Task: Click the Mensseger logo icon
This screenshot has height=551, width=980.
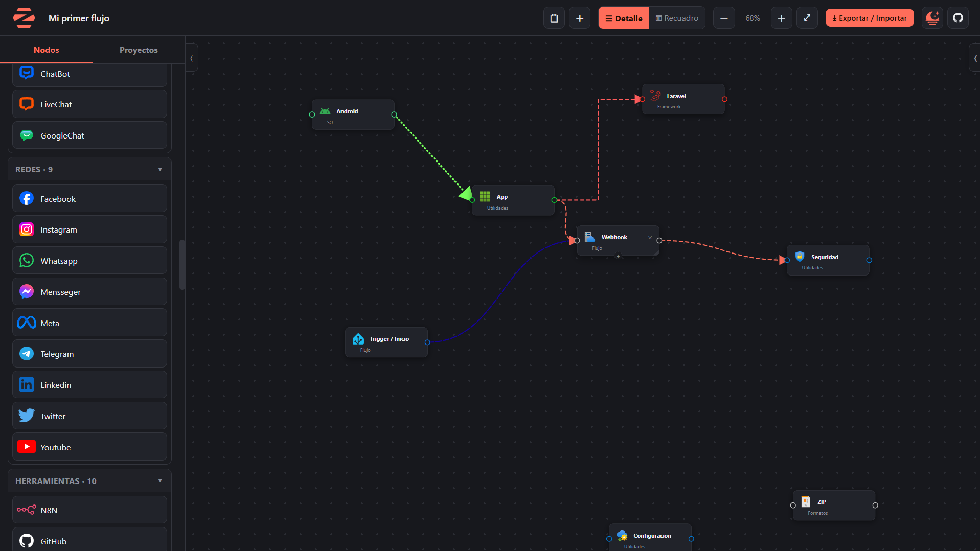Action: click(x=27, y=291)
